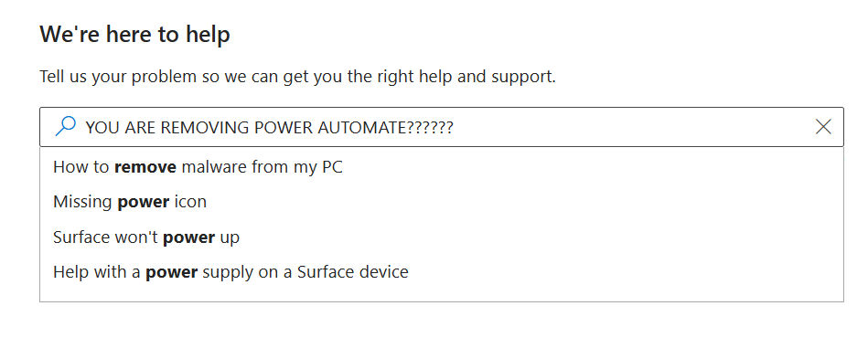Click the empty space in the search box before the X
The width and height of the screenshot is (868, 348).
631,127
